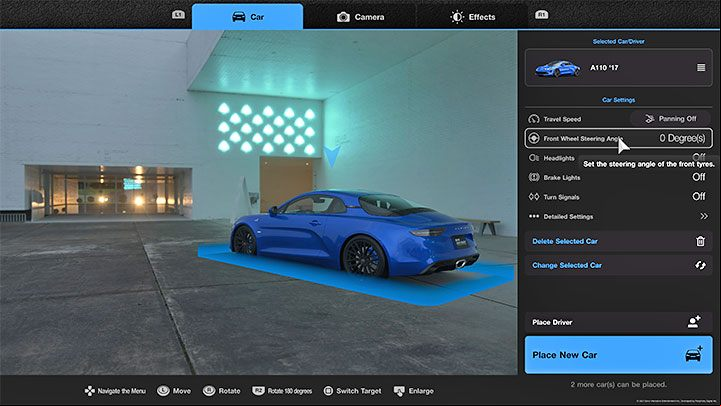Click the L1 shoulder button icon
This screenshot has height=406, width=721.
[x=178, y=15]
